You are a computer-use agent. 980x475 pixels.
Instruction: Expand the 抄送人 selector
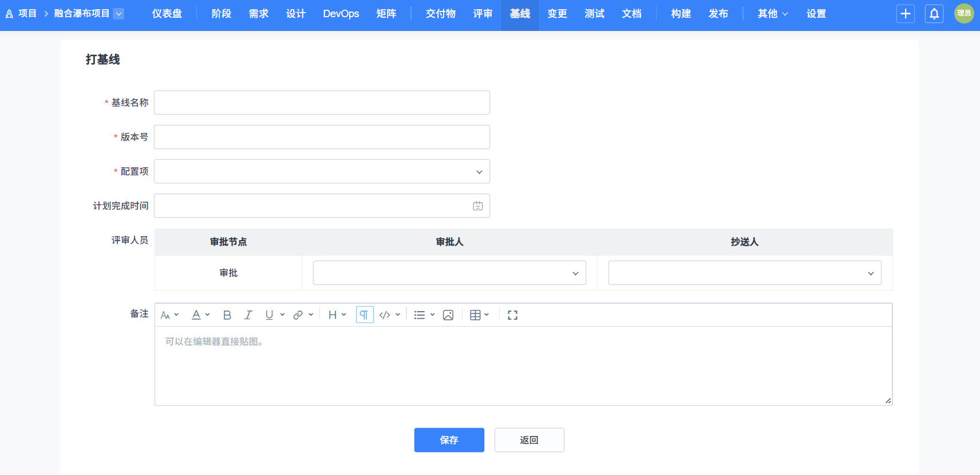pyautogui.click(x=744, y=273)
